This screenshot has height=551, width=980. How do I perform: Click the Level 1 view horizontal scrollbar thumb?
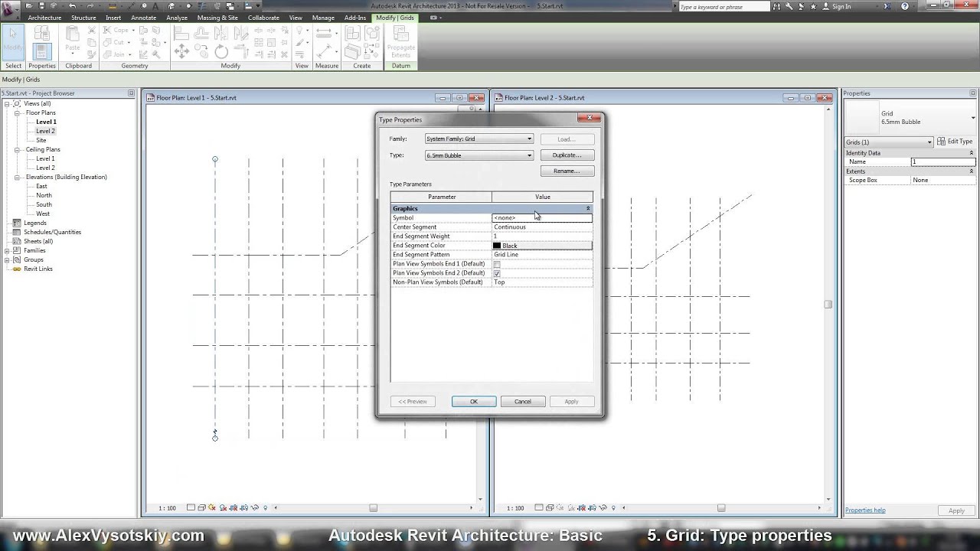(x=374, y=508)
